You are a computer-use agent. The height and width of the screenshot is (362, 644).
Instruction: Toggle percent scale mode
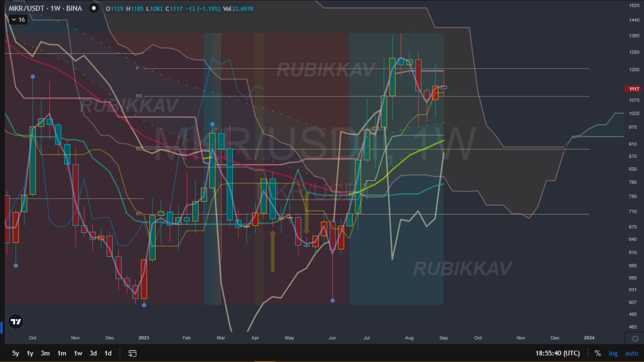tap(597, 353)
